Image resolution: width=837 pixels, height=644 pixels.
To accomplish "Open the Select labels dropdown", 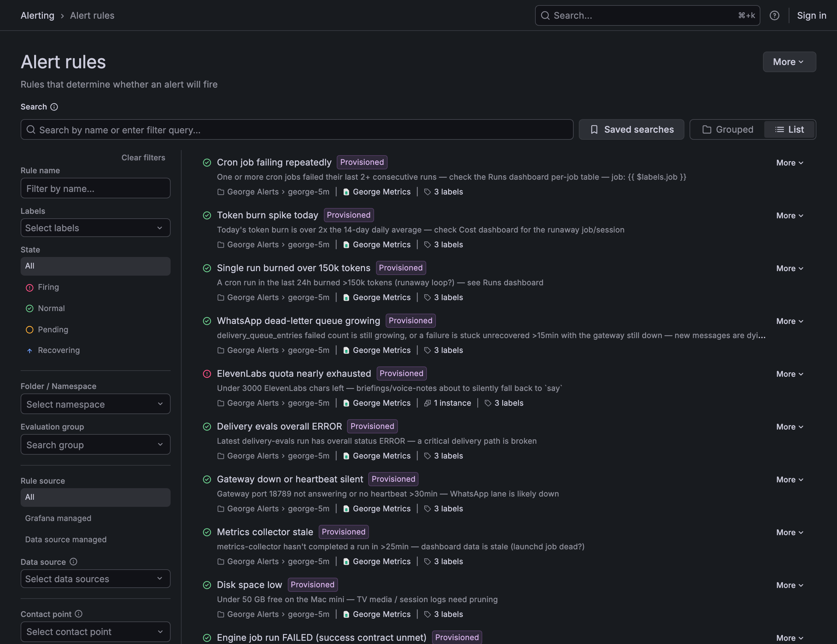I will pos(95,228).
